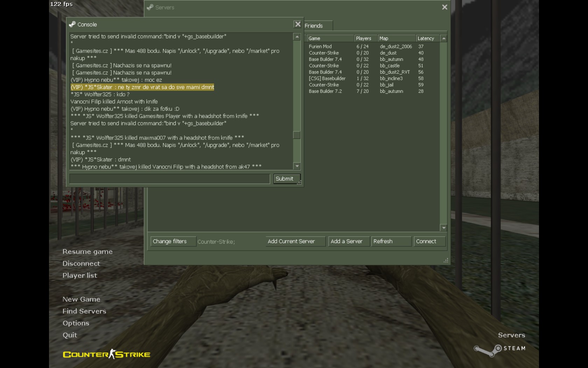
Task: Open the Options menu
Action: click(76, 323)
